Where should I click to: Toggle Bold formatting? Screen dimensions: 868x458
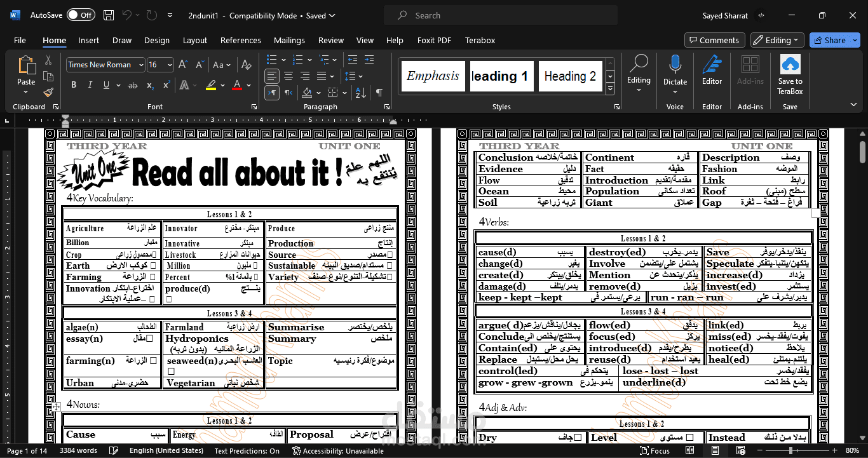pyautogui.click(x=74, y=85)
